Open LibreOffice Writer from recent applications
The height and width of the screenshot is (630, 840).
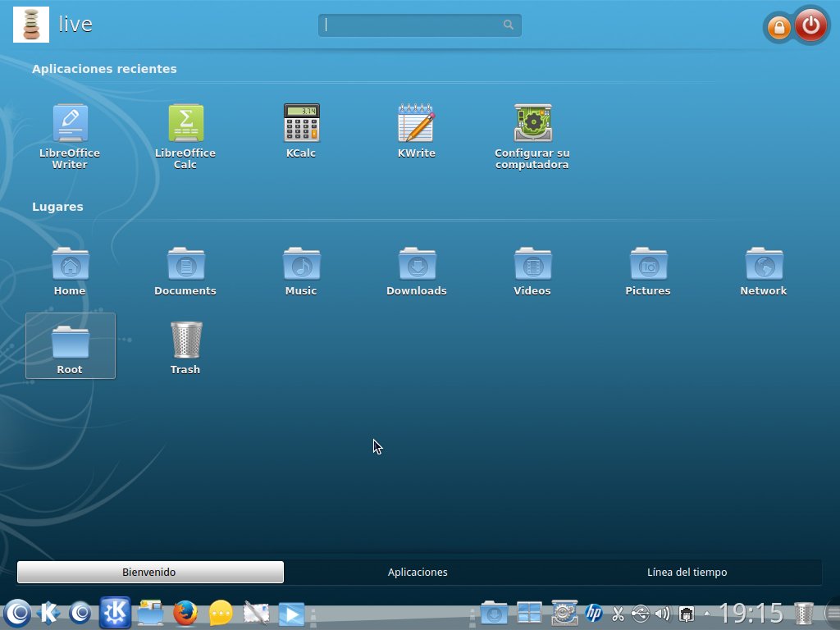(70, 137)
